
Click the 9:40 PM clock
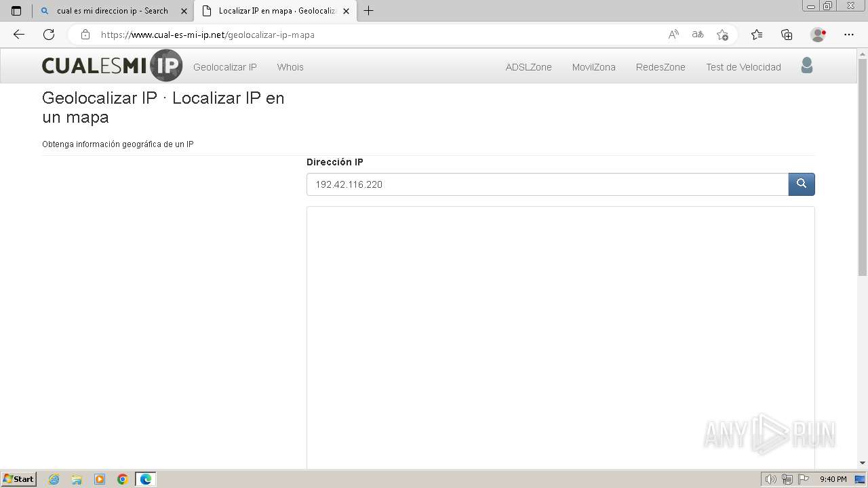833,479
